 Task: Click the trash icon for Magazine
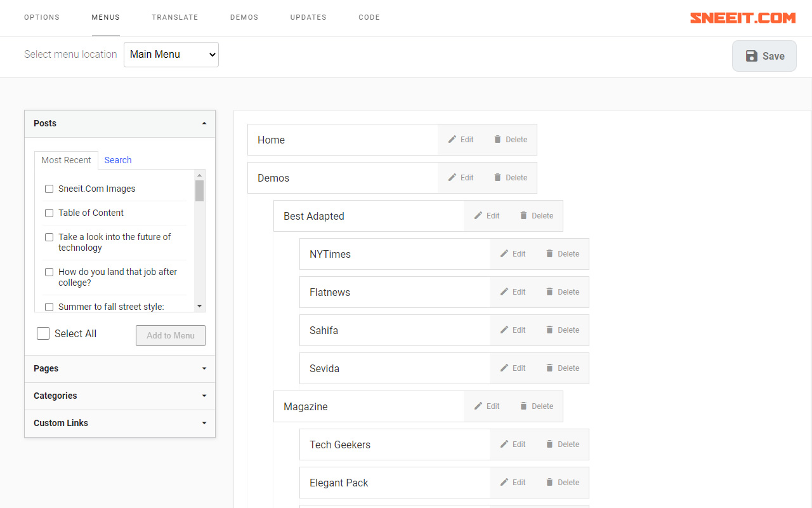[x=523, y=406]
